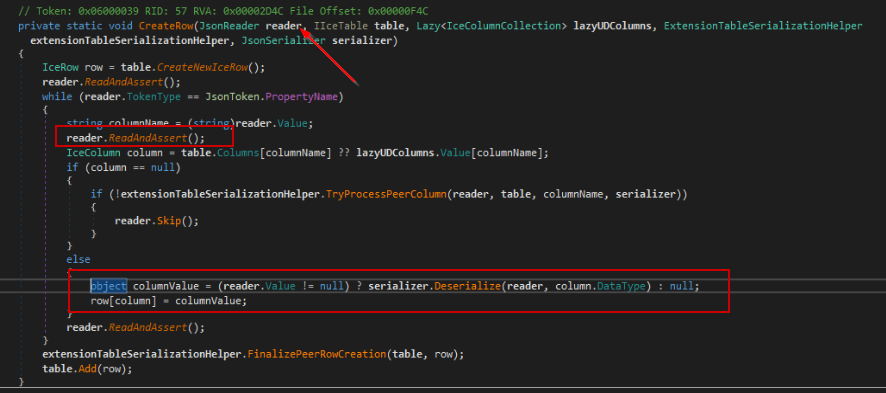Click the Skip method call on reader
This screenshot has width=886, height=393.
tap(168, 220)
